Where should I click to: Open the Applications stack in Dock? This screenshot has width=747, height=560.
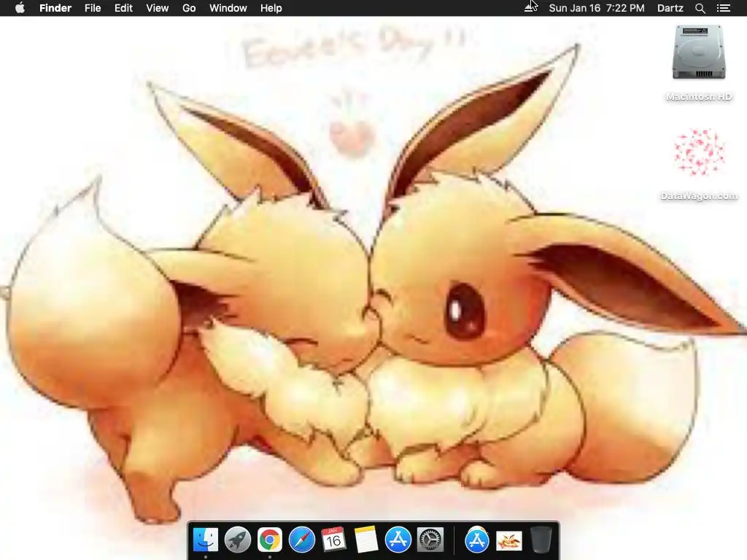tap(477, 540)
